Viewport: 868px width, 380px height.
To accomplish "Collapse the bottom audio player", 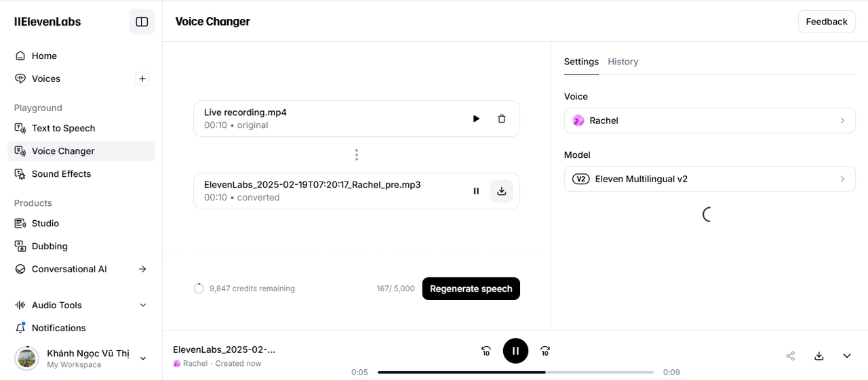I will click(847, 356).
